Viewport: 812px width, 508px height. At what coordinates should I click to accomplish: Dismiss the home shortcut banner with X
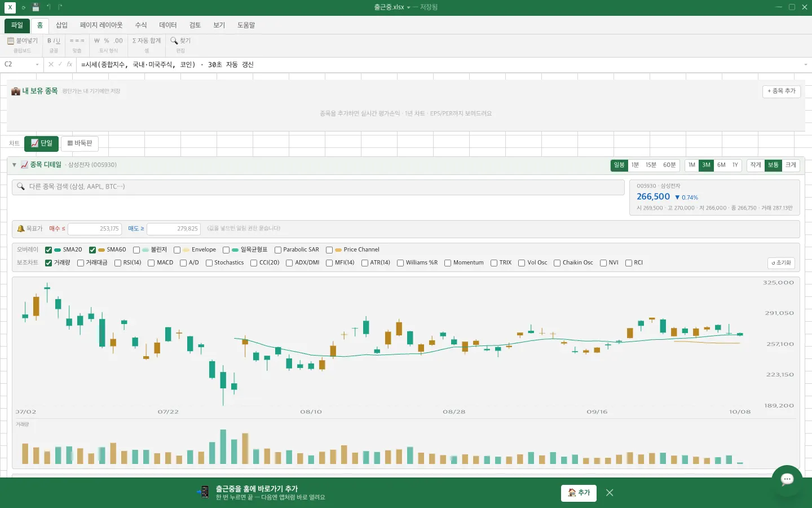tap(610, 493)
